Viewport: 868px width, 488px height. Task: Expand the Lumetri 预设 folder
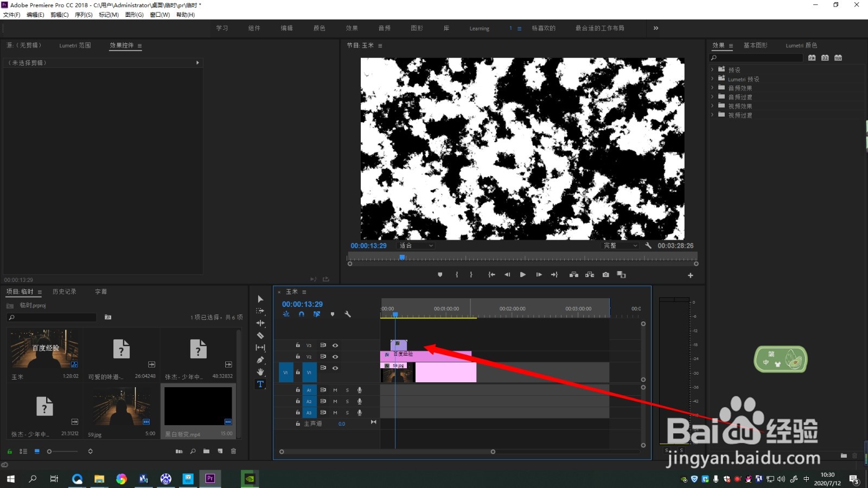pos(712,79)
